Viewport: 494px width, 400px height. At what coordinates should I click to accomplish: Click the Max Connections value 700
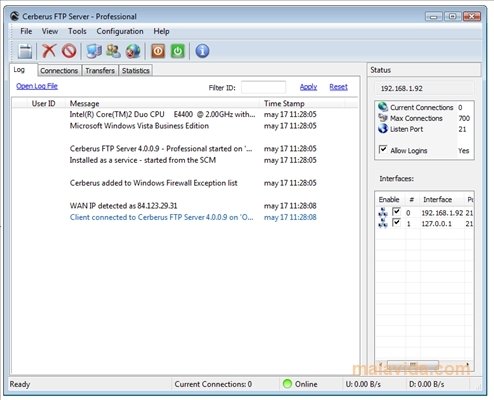coord(464,118)
